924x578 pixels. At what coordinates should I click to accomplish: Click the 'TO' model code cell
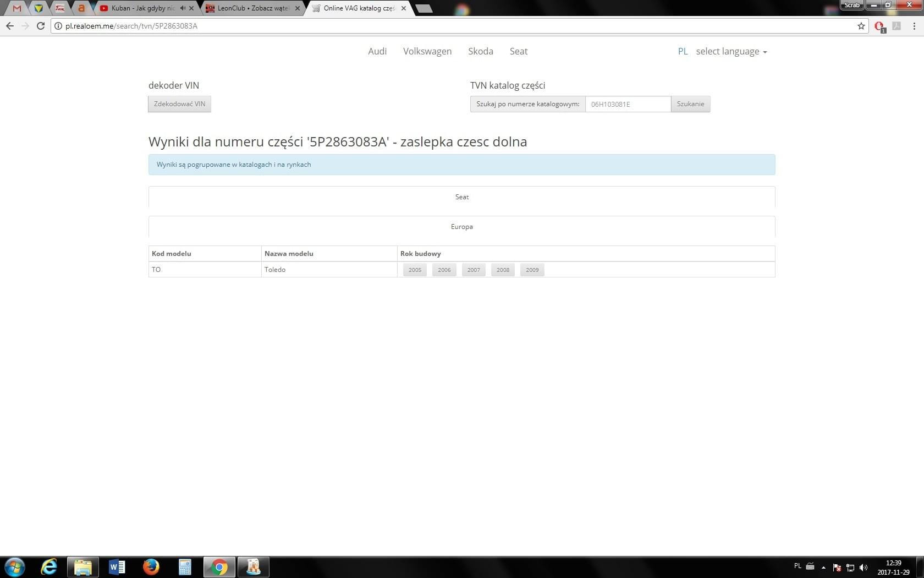tap(205, 270)
